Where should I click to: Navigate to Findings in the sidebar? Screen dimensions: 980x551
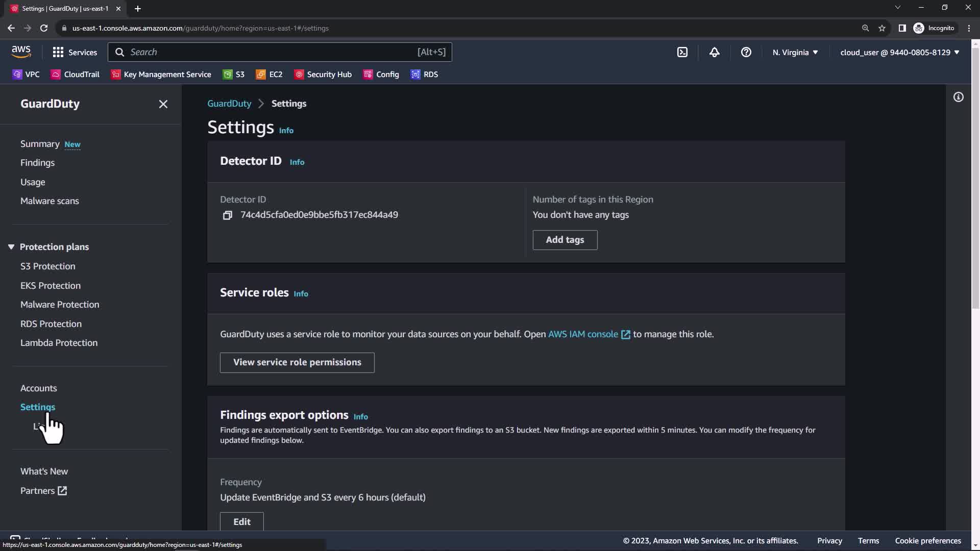click(x=37, y=163)
